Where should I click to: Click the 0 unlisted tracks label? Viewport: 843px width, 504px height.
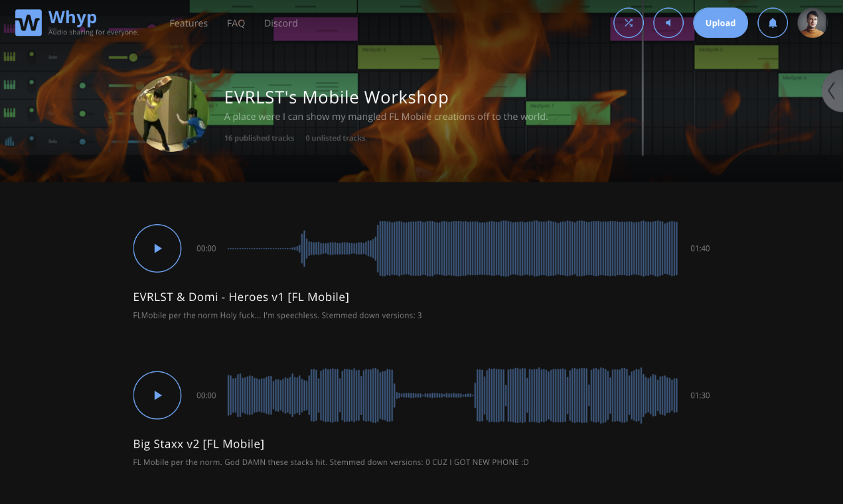[335, 138]
